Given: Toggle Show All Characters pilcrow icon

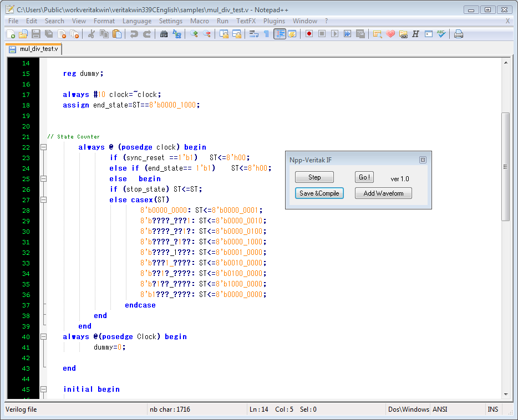Looking at the screenshot, I should coord(266,34).
